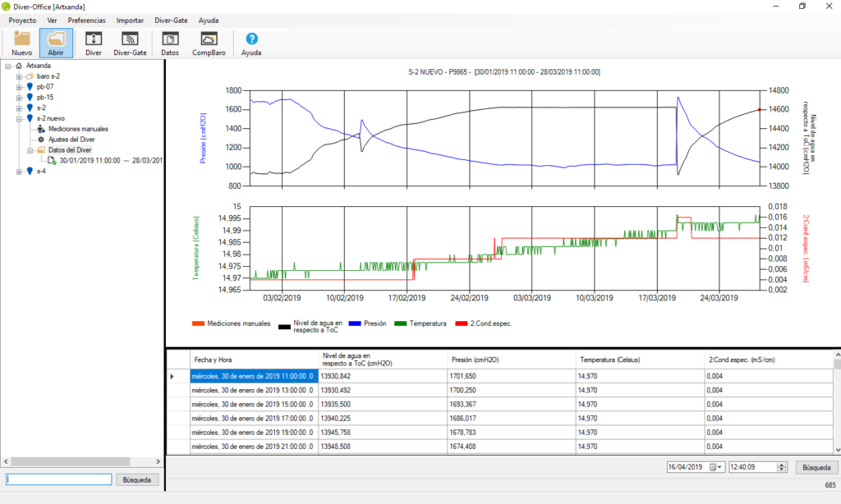Viewport: 841px width, 504px height.
Task: Click the 2:Cond.espec. (mS/cm) column header
Action: [x=769, y=360]
